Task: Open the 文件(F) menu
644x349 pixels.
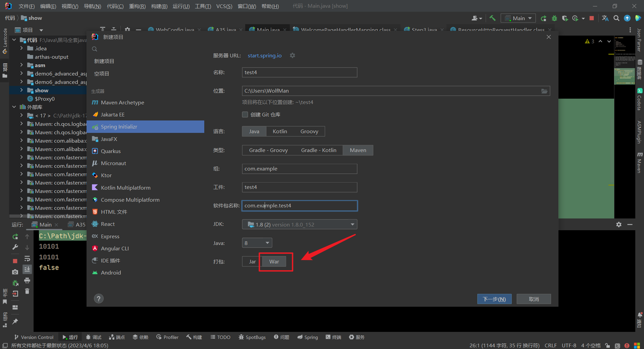Action: click(27, 6)
